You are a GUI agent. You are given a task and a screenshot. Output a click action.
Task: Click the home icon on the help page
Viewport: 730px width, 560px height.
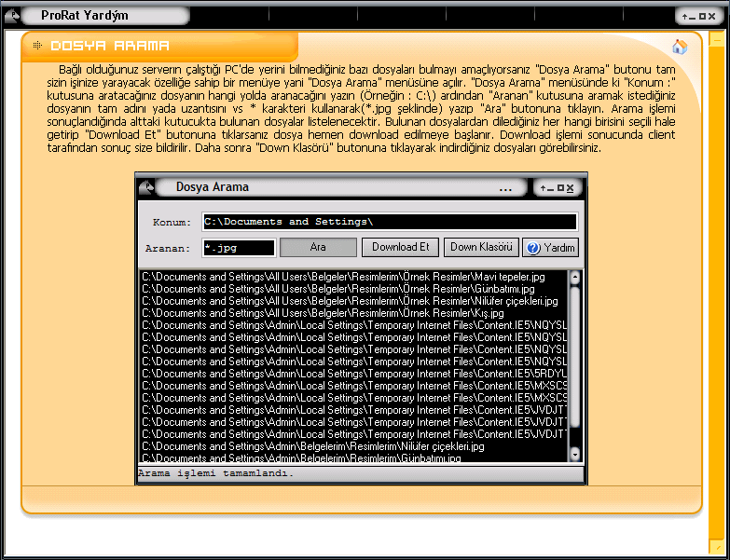[x=680, y=47]
